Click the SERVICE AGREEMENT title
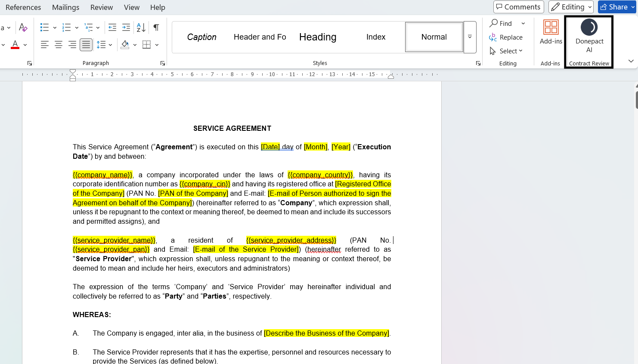 [x=232, y=128]
